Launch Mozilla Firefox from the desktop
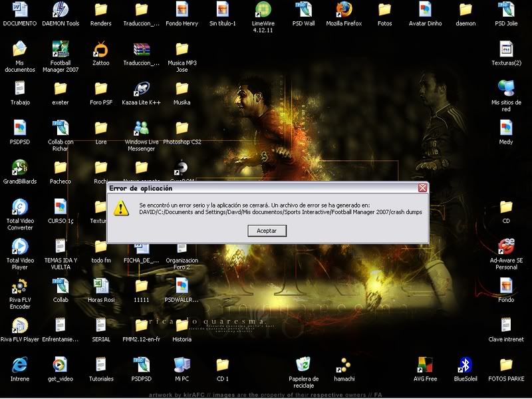532x399 pixels. click(344, 10)
